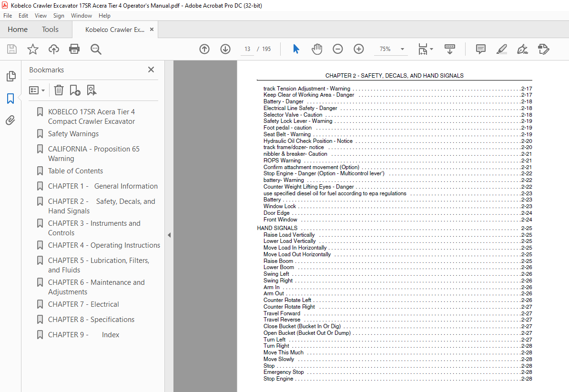The image size is (569, 392).
Task: Go to the Table of Contents bookmark
Action: 75,171
